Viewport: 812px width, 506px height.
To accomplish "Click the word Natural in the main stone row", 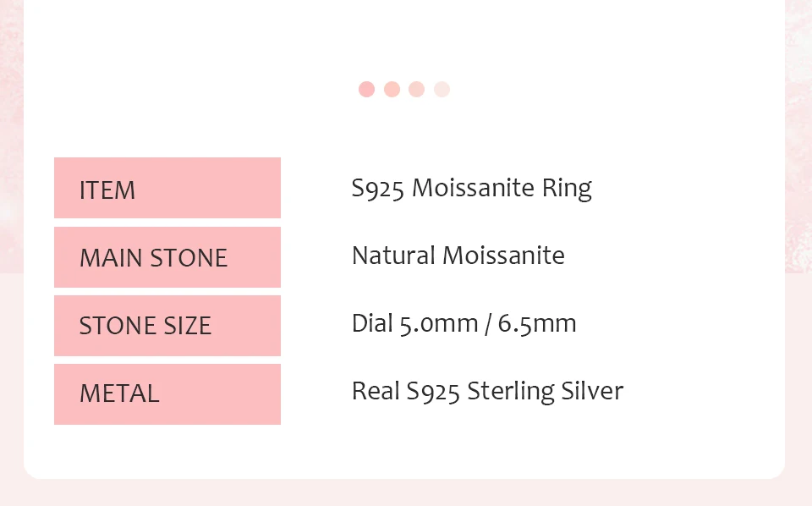I will pos(393,256).
